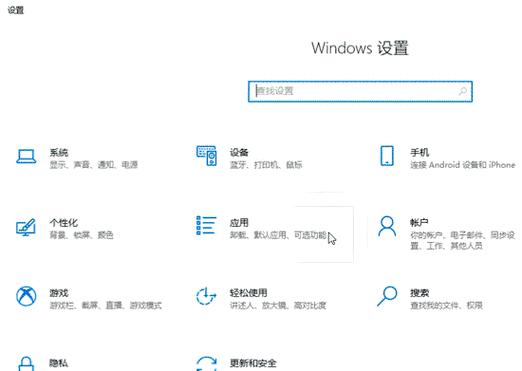Open the 帐户 person icon
Screen dimensions: 522x371
coord(387,226)
